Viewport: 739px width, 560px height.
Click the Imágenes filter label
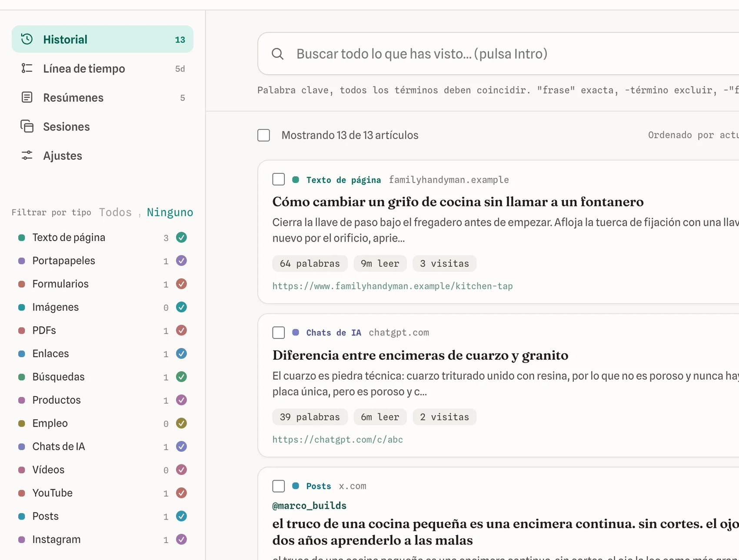[x=56, y=307]
